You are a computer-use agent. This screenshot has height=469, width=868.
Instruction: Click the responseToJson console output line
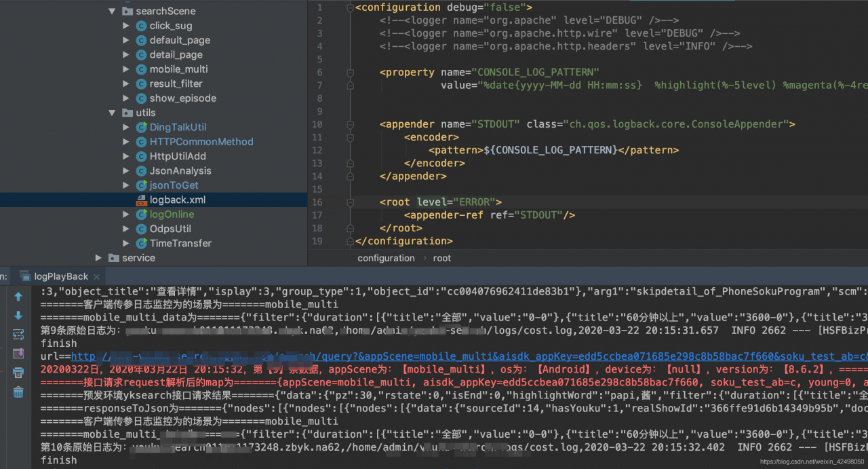point(454,409)
